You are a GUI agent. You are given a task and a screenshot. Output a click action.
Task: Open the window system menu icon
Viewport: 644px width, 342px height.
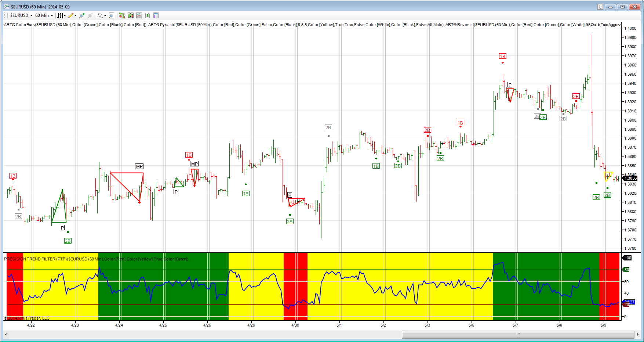point(7,7)
